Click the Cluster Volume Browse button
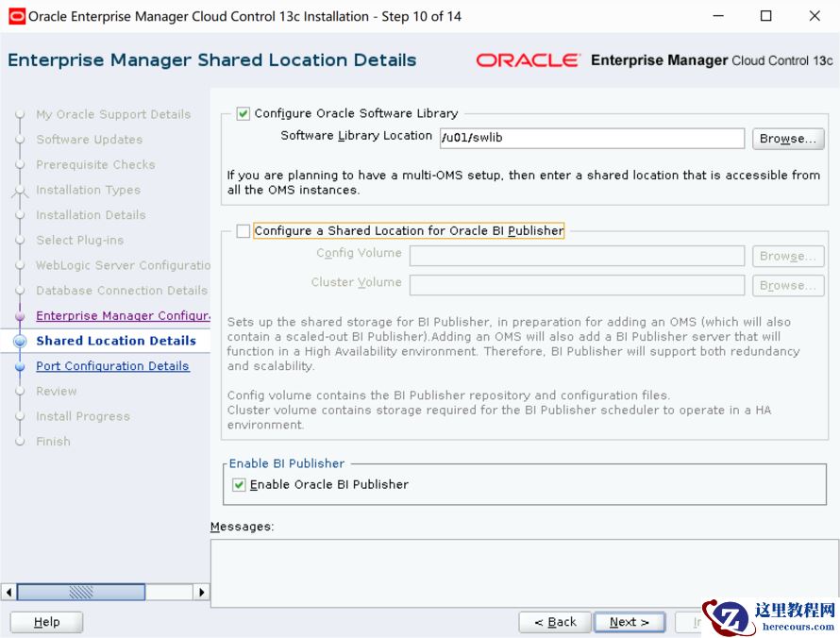 [x=788, y=286]
